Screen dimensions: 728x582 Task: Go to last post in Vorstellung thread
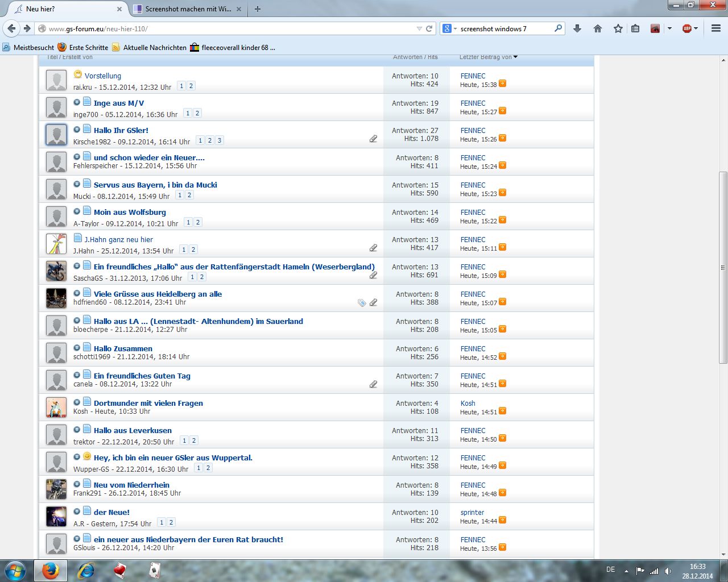[x=503, y=84]
